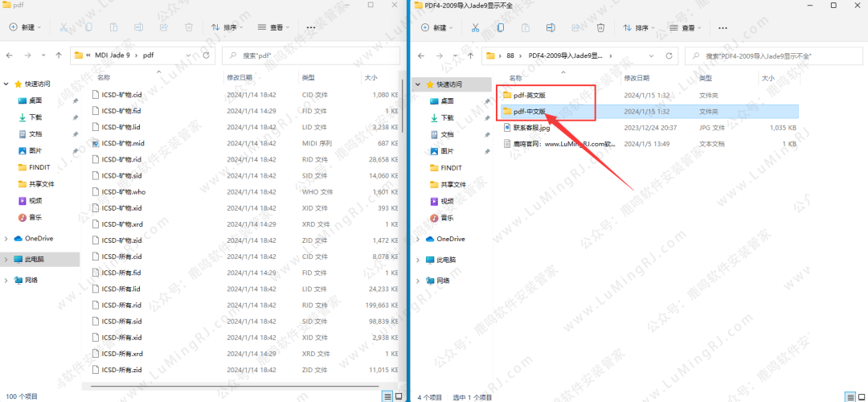Select the pdf-英文版 folder

[x=529, y=95]
